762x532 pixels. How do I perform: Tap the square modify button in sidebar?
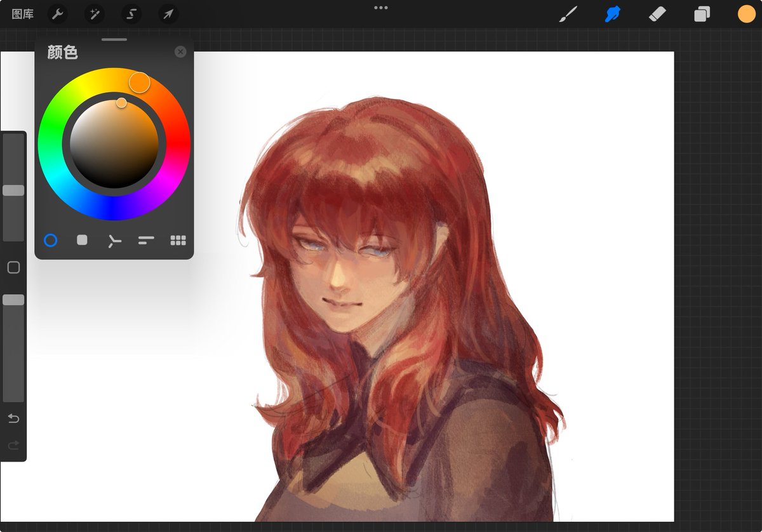click(x=13, y=267)
